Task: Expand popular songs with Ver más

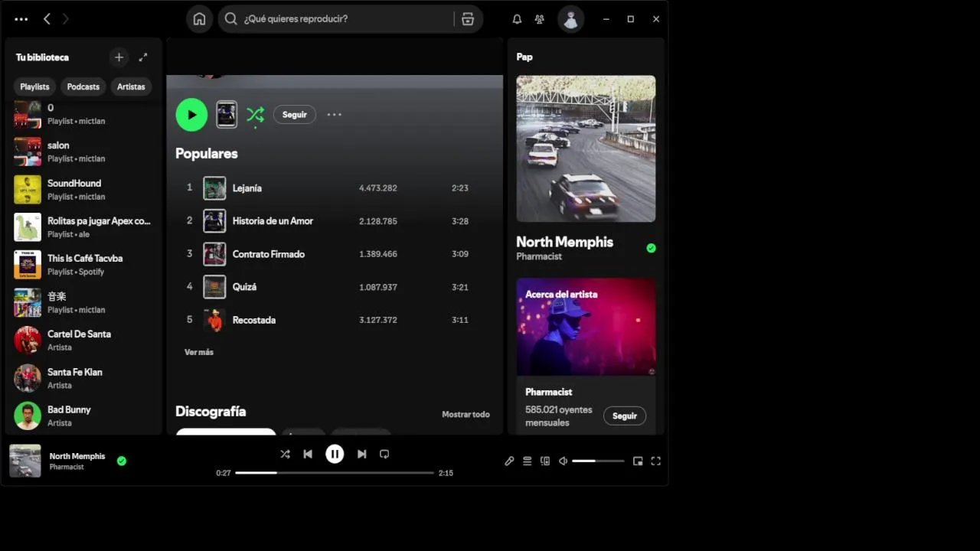Action: pyautogui.click(x=199, y=352)
